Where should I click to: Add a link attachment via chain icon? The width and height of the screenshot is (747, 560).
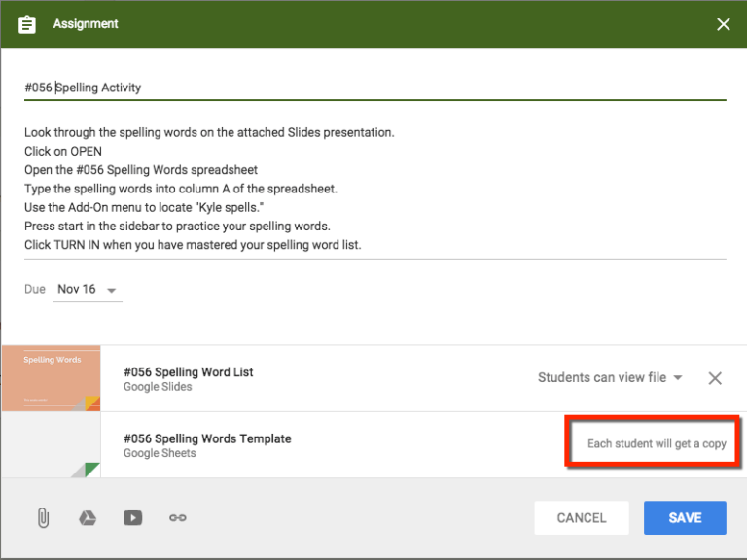coord(177,518)
